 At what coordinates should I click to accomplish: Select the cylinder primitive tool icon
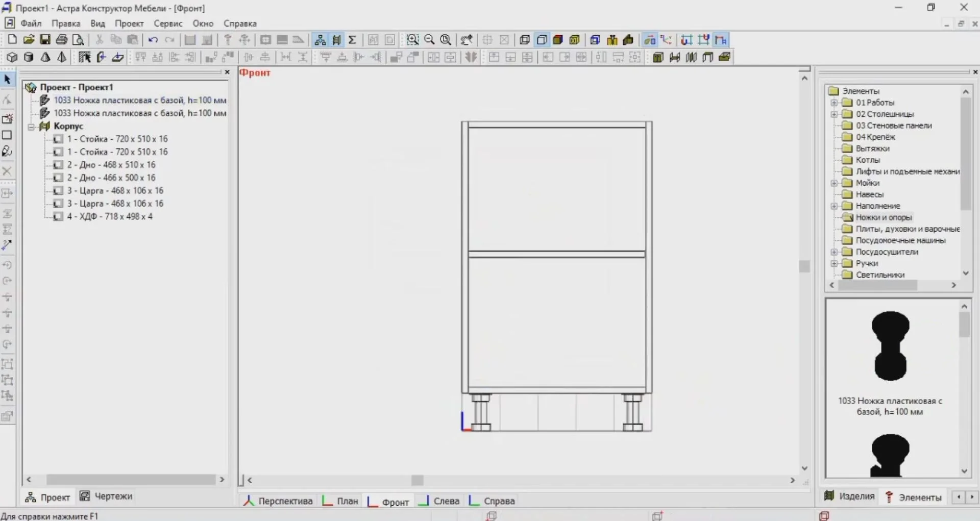point(29,57)
